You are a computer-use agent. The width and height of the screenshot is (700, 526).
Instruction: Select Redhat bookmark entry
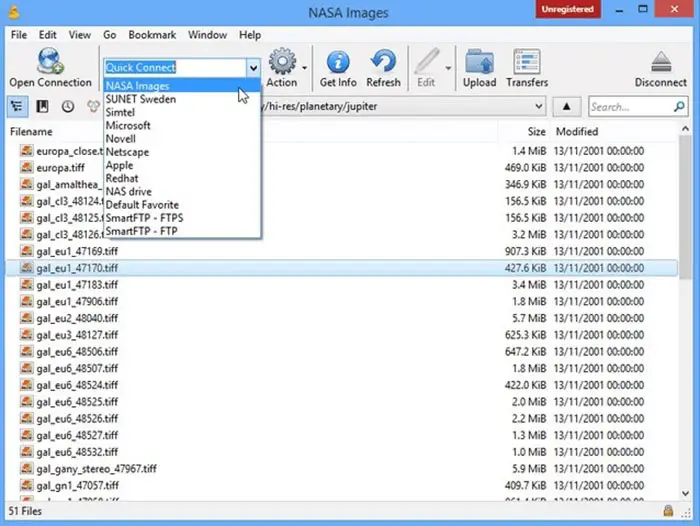click(x=182, y=178)
